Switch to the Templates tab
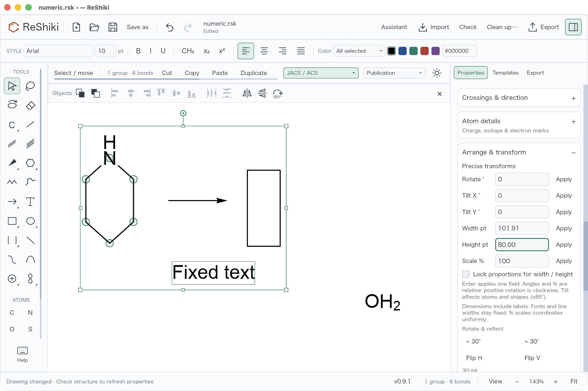 coord(505,73)
